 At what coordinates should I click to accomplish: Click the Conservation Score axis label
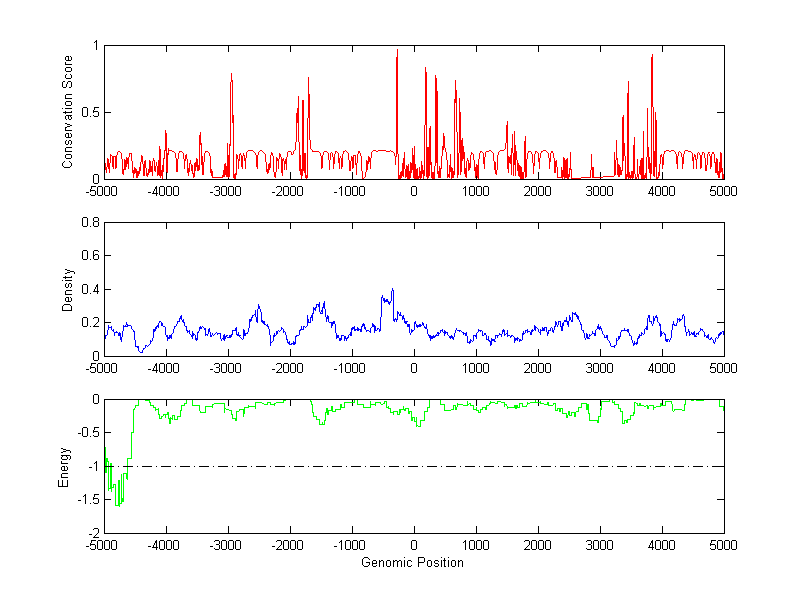coord(68,112)
